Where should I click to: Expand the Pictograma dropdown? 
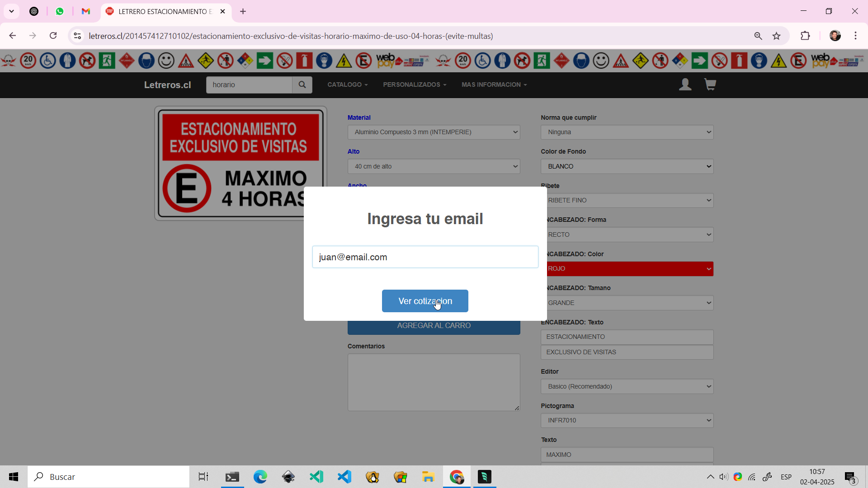[627, 420]
